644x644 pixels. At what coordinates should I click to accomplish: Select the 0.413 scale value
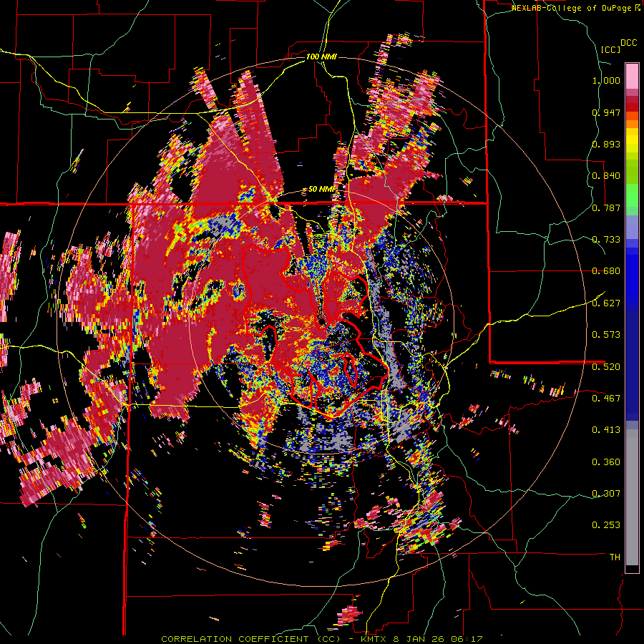606,430
